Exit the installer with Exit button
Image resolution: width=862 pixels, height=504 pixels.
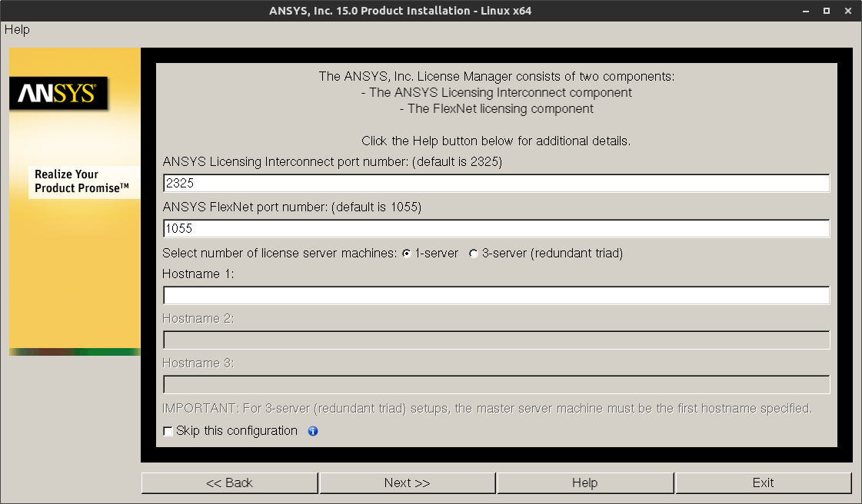point(763,483)
